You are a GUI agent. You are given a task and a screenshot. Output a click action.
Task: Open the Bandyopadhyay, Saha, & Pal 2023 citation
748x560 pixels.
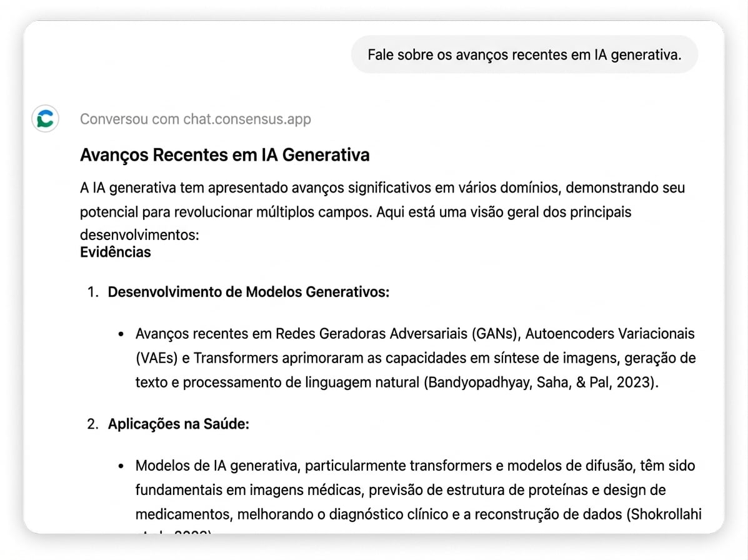541,382
